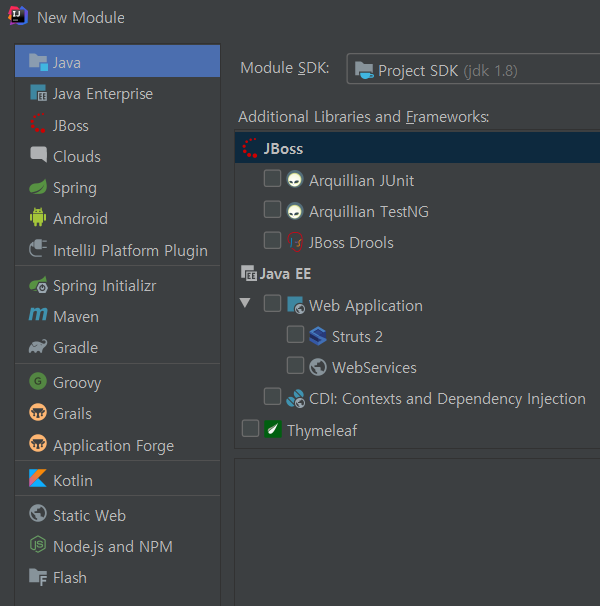
Task: Select the JBoss group header row
Action: [x=417, y=148]
